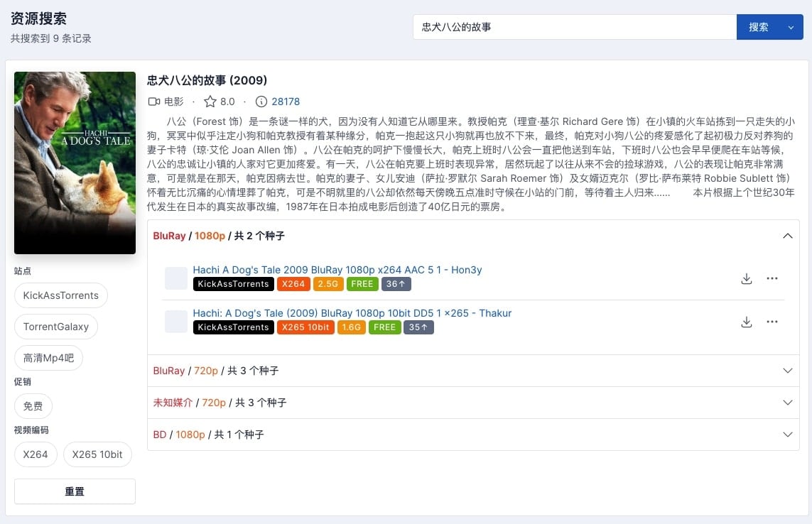Toggle 高清Mp4吧 site filter

[49, 358]
